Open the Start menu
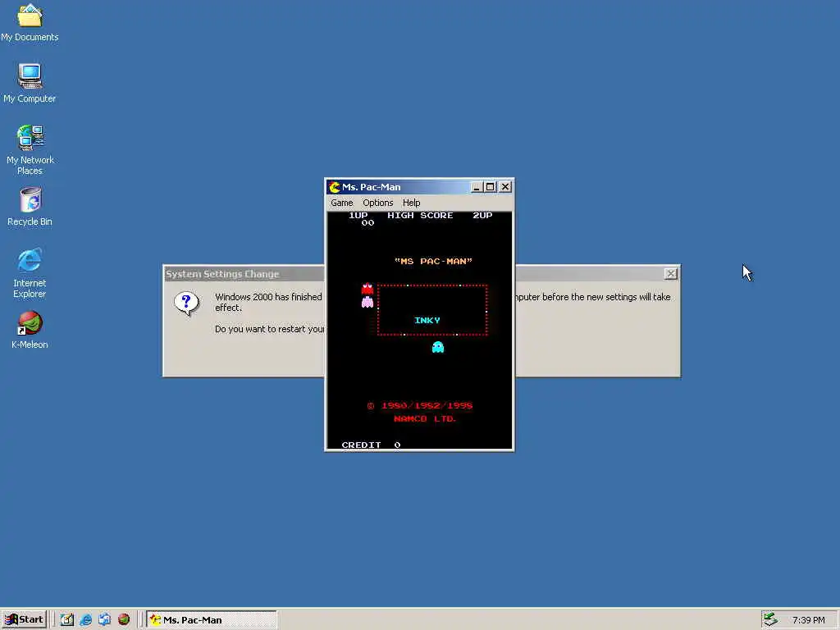840x630 pixels. (x=24, y=620)
